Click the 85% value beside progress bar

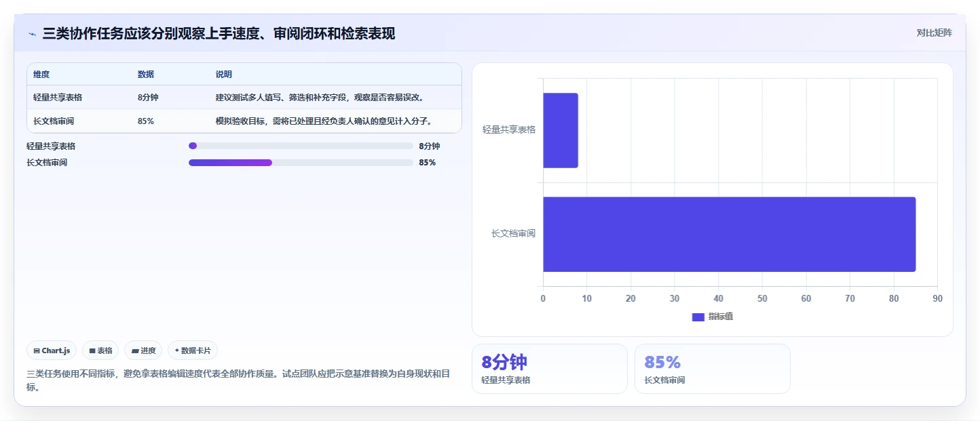(427, 163)
